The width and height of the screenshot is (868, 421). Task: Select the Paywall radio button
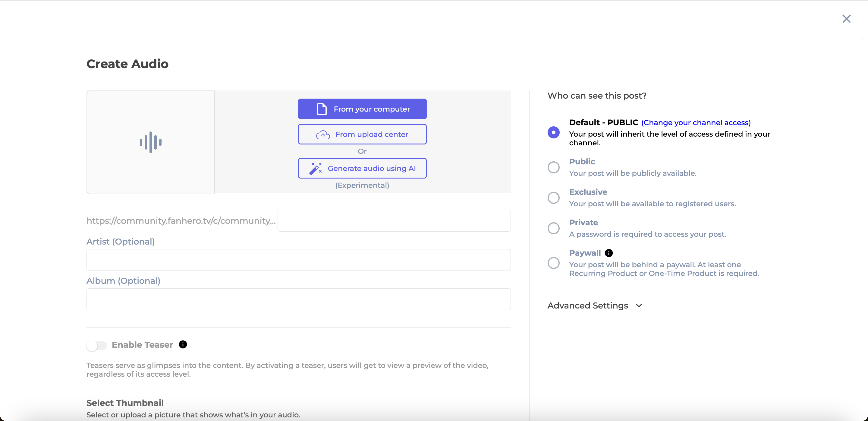[553, 263]
